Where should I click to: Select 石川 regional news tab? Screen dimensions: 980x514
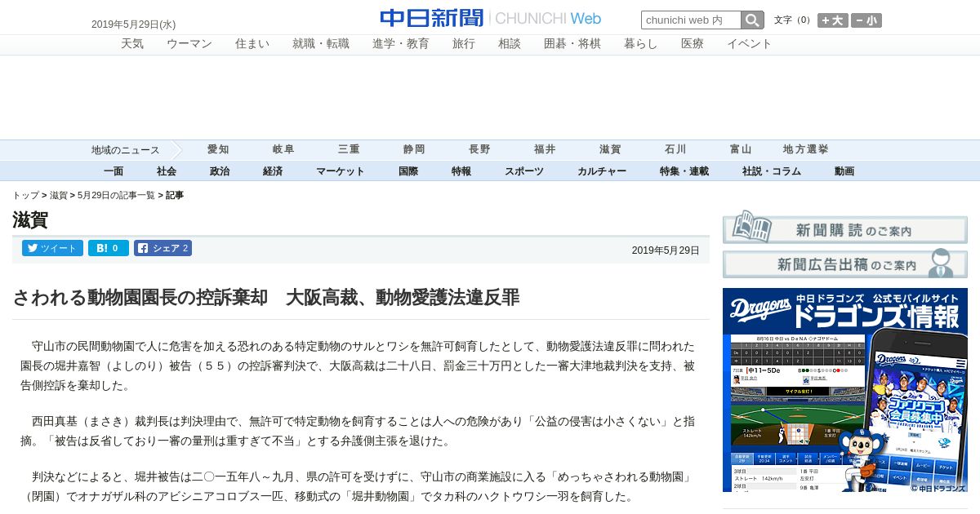pyautogui.click(x=675, y=149)
